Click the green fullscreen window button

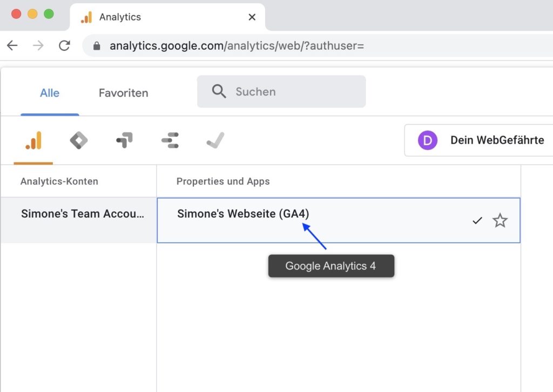click(49, 14)
